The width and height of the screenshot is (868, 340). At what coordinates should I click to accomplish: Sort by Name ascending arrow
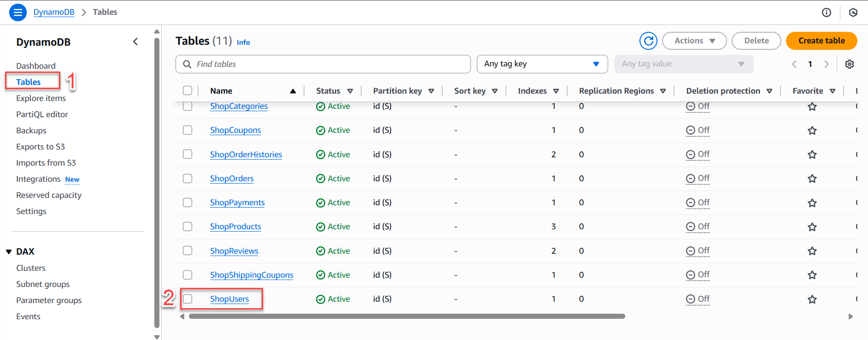coord(293,91)
